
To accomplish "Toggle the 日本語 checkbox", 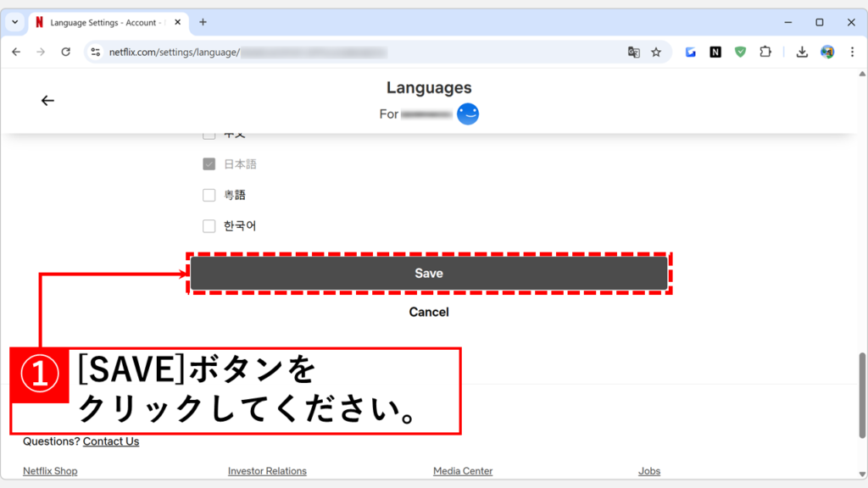I will click(x=209, y=164).
